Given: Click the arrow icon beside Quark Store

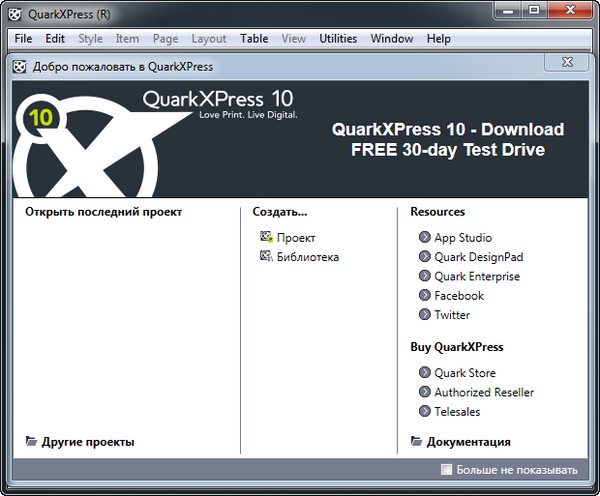Looking at the screenshot, I should click(424, 373).
